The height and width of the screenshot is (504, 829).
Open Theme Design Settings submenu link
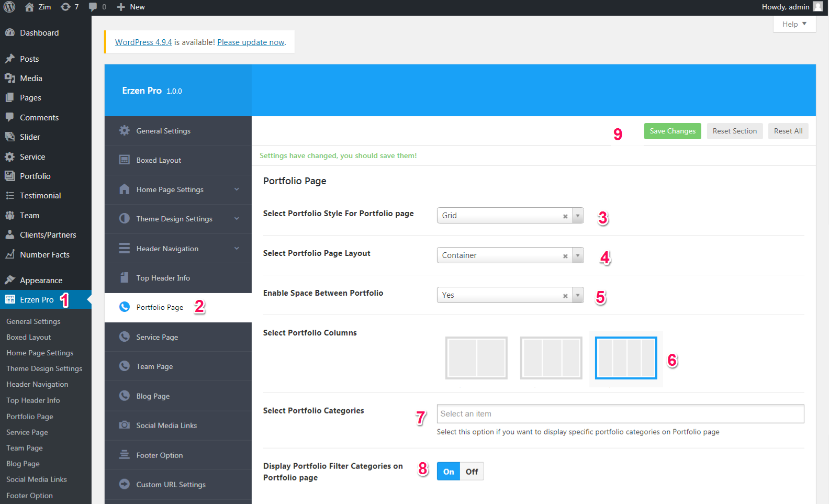pyautogui.click(x=44, y=368)
